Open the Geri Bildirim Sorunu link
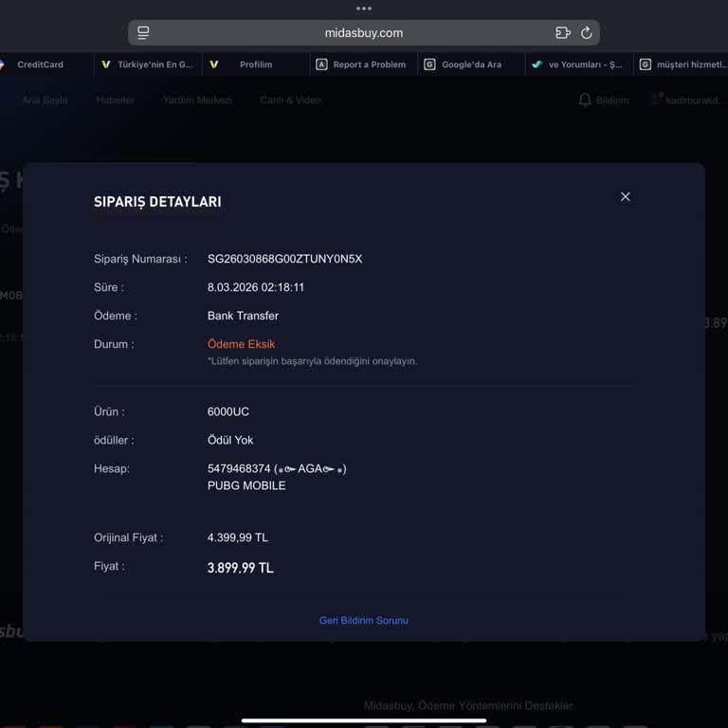728x728 pixels. 364,620
